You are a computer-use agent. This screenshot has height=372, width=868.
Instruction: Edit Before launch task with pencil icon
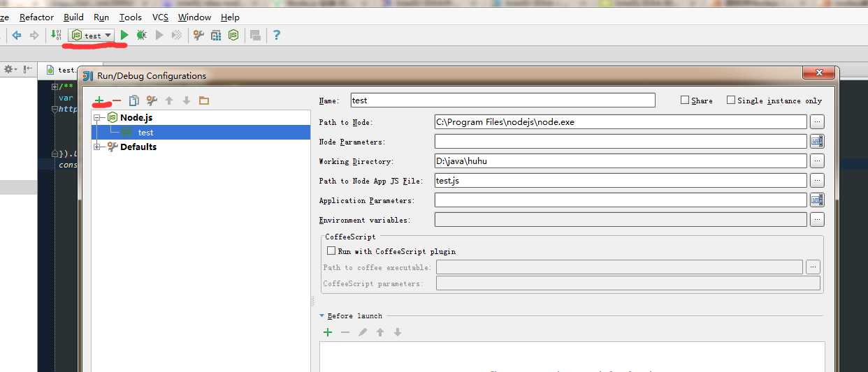pyautogui.click(x=363, y=332)
